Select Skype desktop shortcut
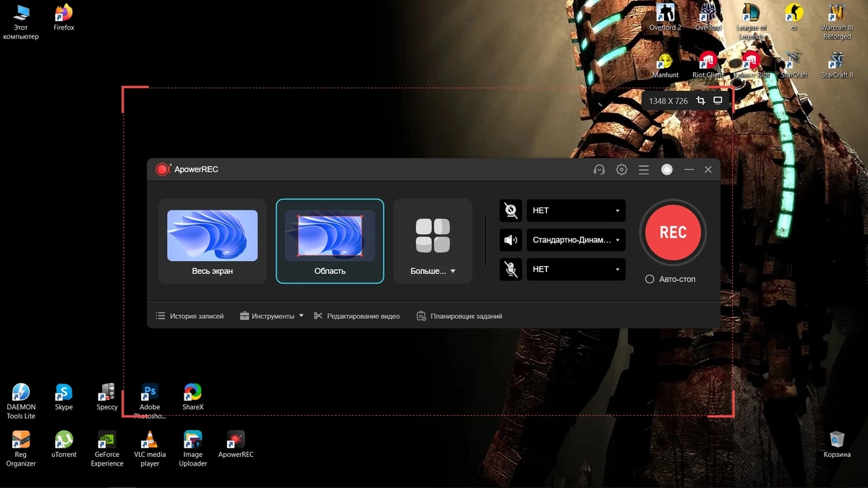The height and width of the screenshot is (488, 868). pos(64,398)
